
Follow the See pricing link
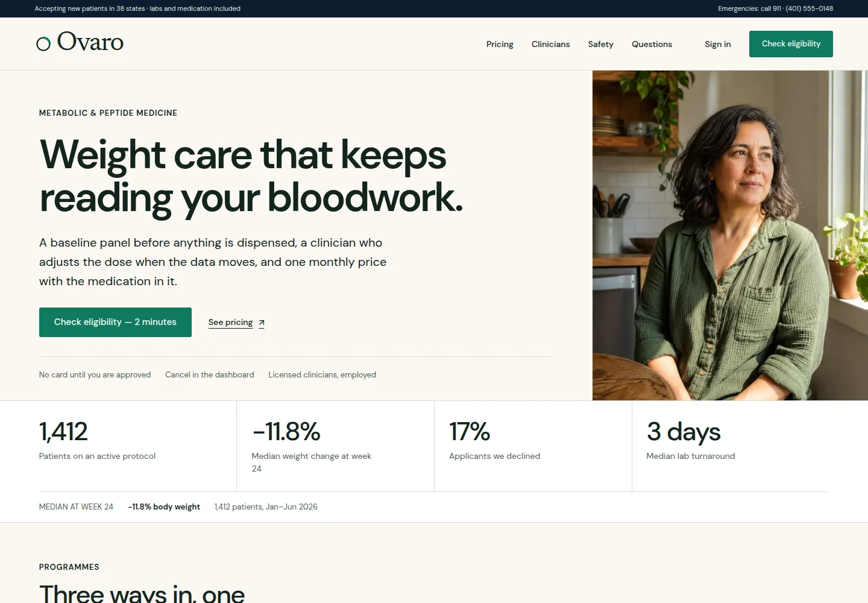coord(230,322)
